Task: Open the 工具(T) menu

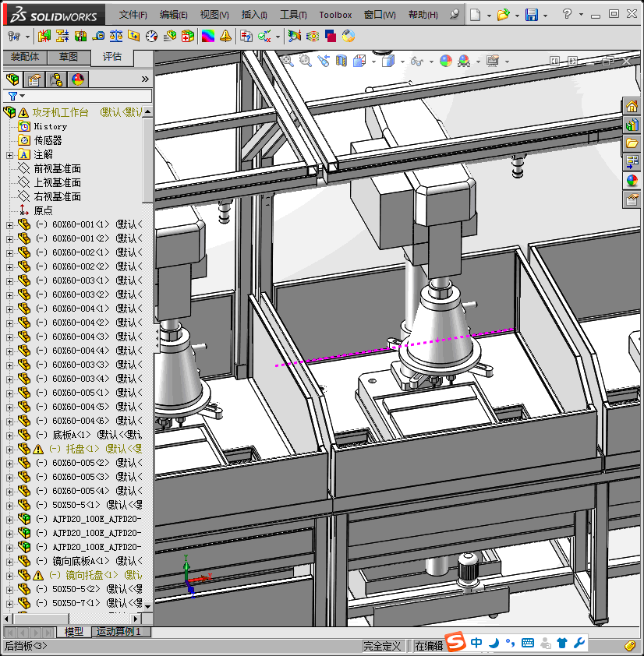Action: [293, 15]
